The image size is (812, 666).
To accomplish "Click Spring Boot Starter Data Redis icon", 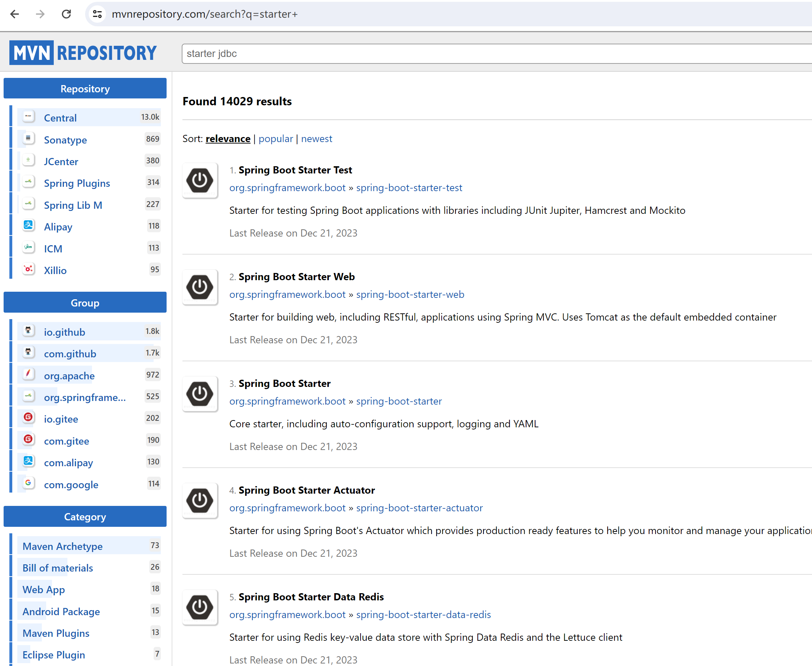I will click(200, 607).
